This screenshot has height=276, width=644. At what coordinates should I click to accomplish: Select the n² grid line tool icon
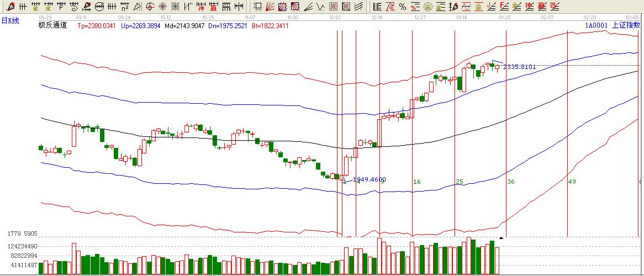tap(125, 7)
